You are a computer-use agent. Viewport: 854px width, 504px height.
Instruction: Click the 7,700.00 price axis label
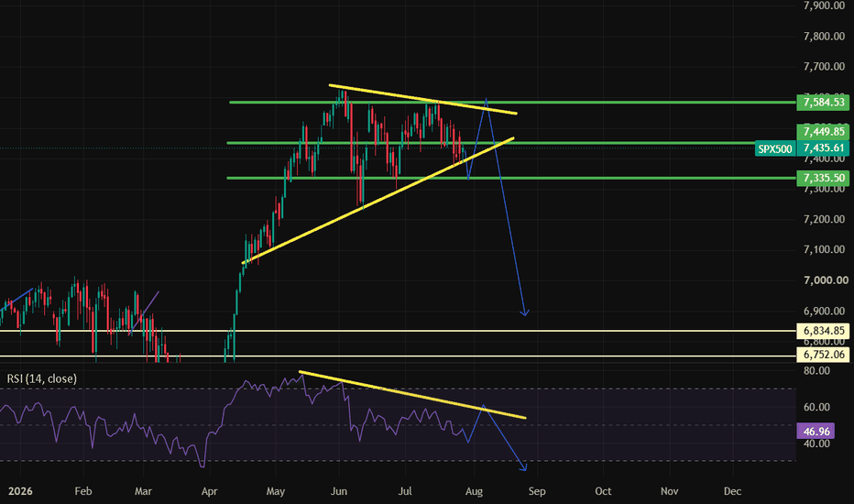pyautogui.click(x=825, y=67)
